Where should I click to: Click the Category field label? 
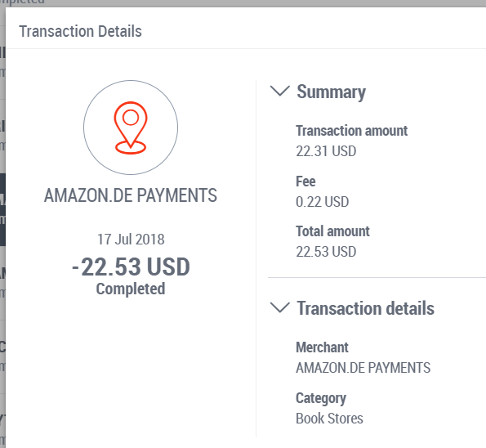[x=321, y=398]
